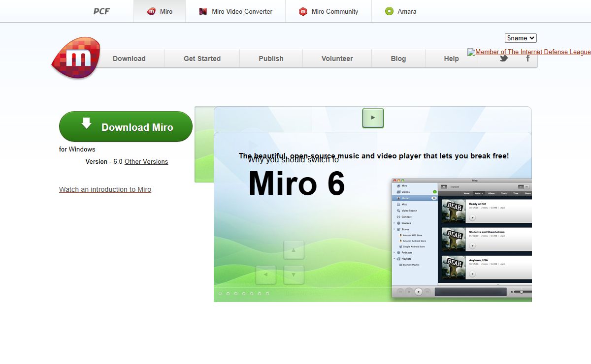Open the Twitter bird icon link
This screenshot has width=591, height=364.
(503, 59)
